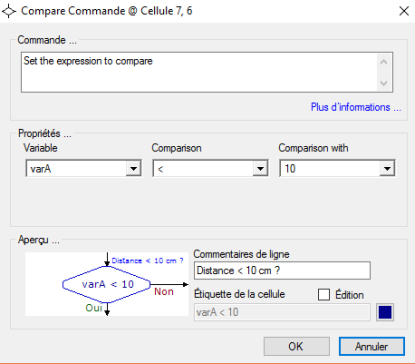The image size is (415, 364).
Task: Click the Commentaires de ligne text field
Action: [282, 270]
